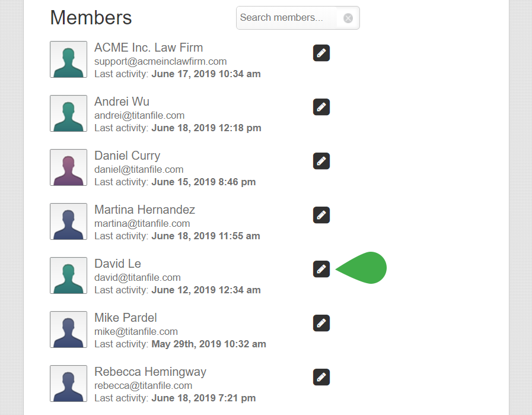Select ACME Inc. Law Firm avatar
The width and height of the screenshot is (532, 415).
coord(68,59)
